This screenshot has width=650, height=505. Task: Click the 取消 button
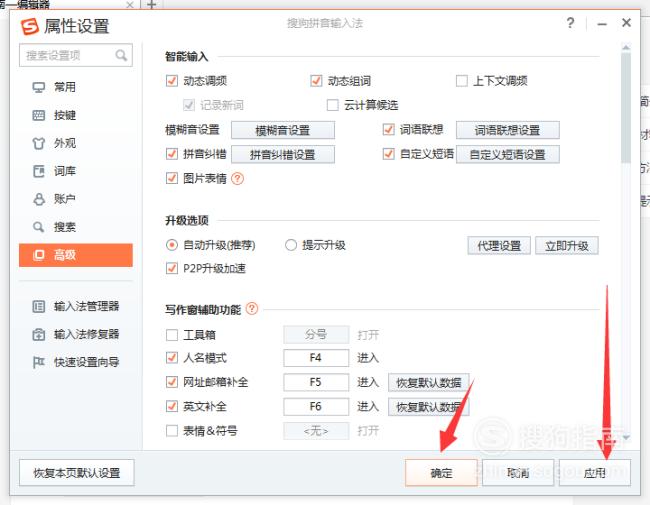[518, 472]
